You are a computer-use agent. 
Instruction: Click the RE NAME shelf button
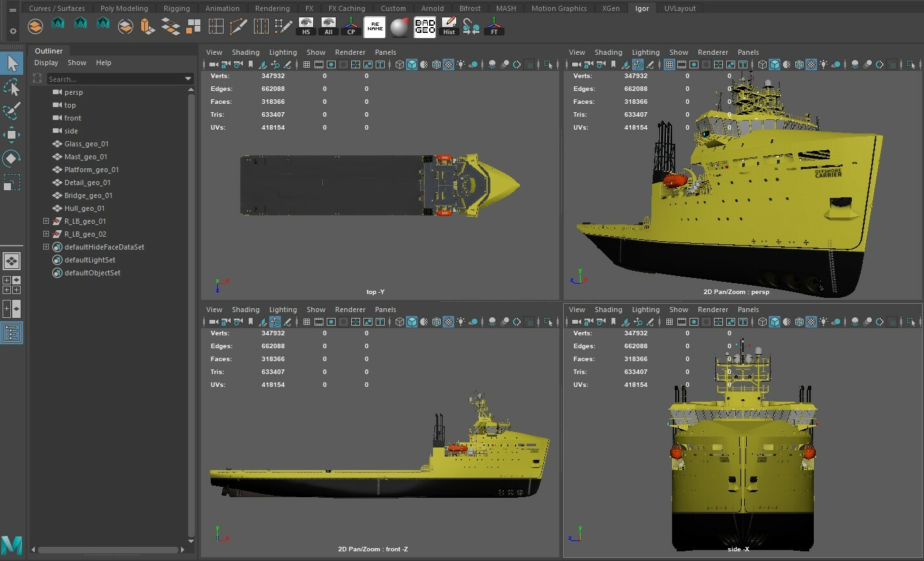[374, 28]
